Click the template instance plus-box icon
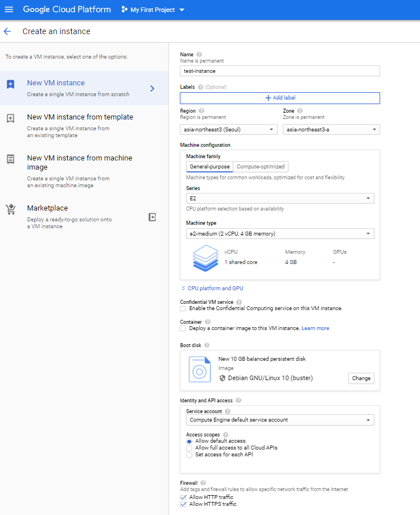 [x=10, y=118]
